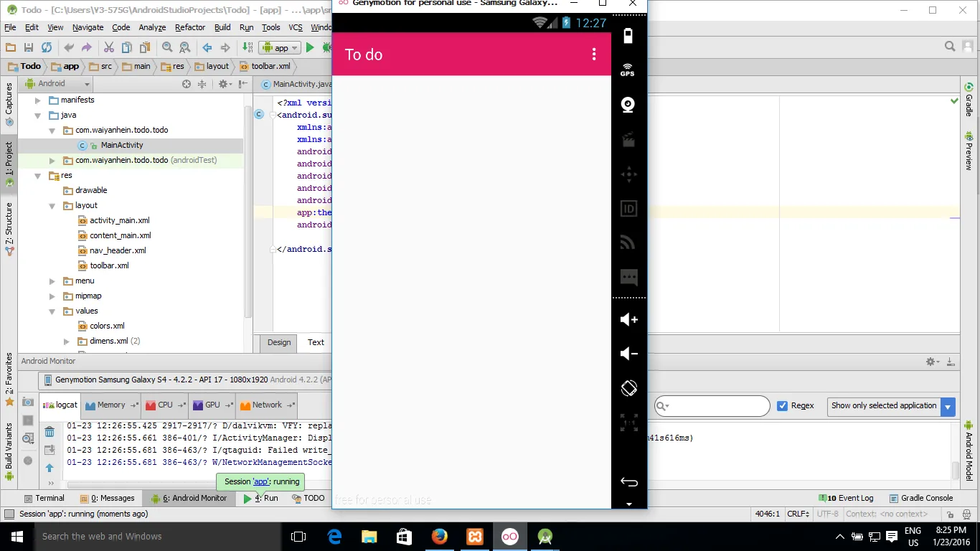Open the 0: Messages tool window
Viewport: 980px width, 551px height.
tap(107, 498)
